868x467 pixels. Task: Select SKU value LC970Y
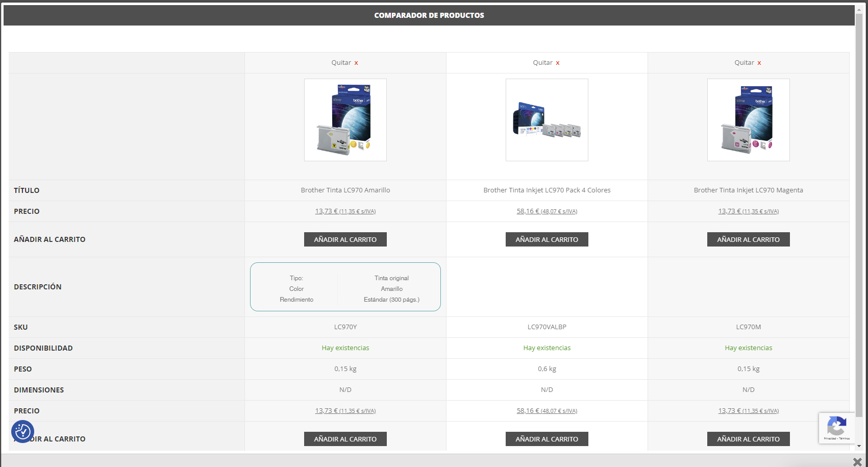(x=345, y=327)
